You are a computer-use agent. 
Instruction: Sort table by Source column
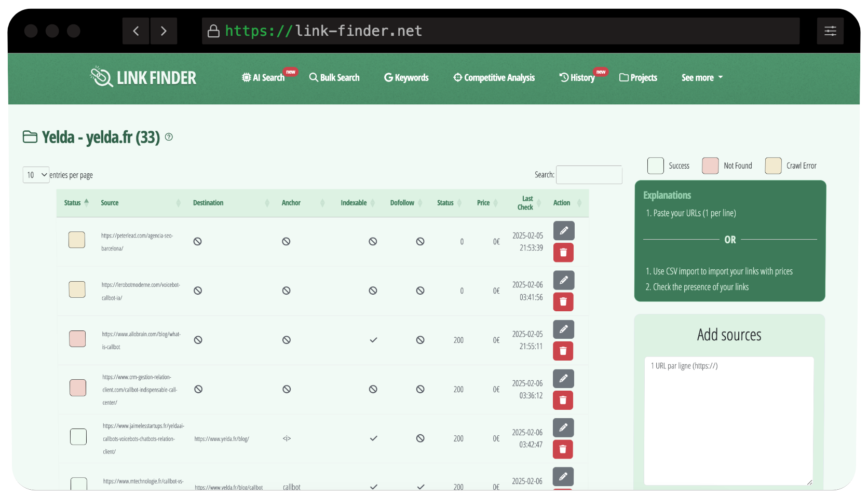pos(140,203)
